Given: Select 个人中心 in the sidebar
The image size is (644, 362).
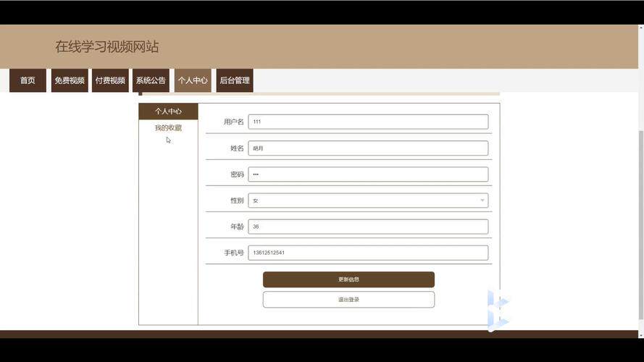Looking at the screenshot, I should (168, 111).
